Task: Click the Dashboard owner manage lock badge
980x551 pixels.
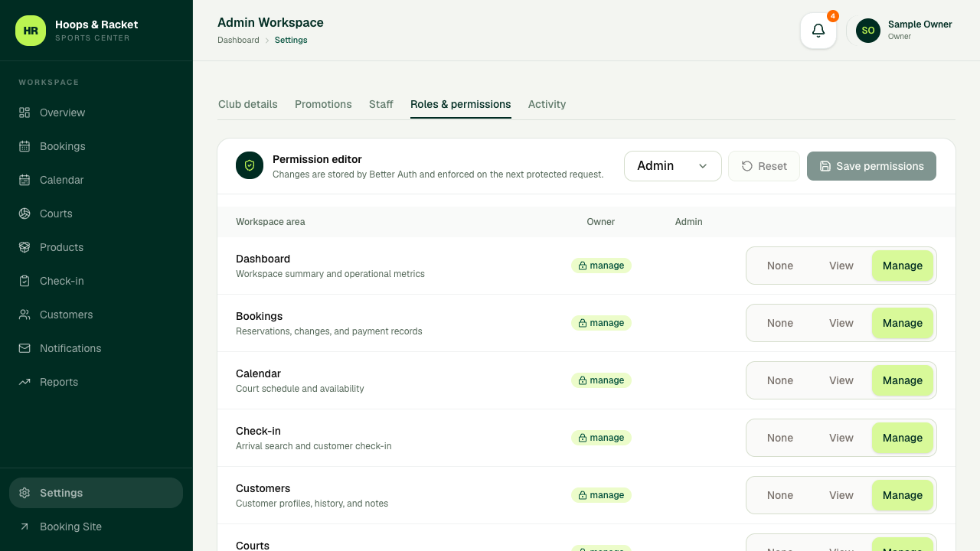Action: [x=601, y=266]
